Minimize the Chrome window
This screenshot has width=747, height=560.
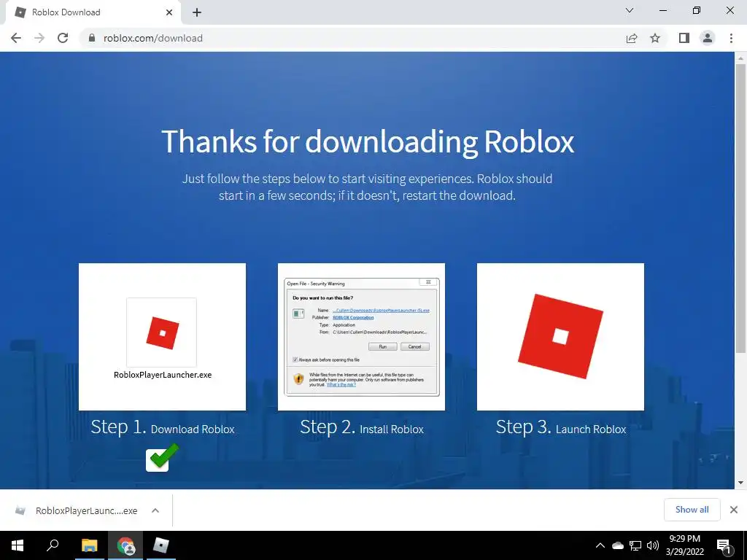[663, 10]
